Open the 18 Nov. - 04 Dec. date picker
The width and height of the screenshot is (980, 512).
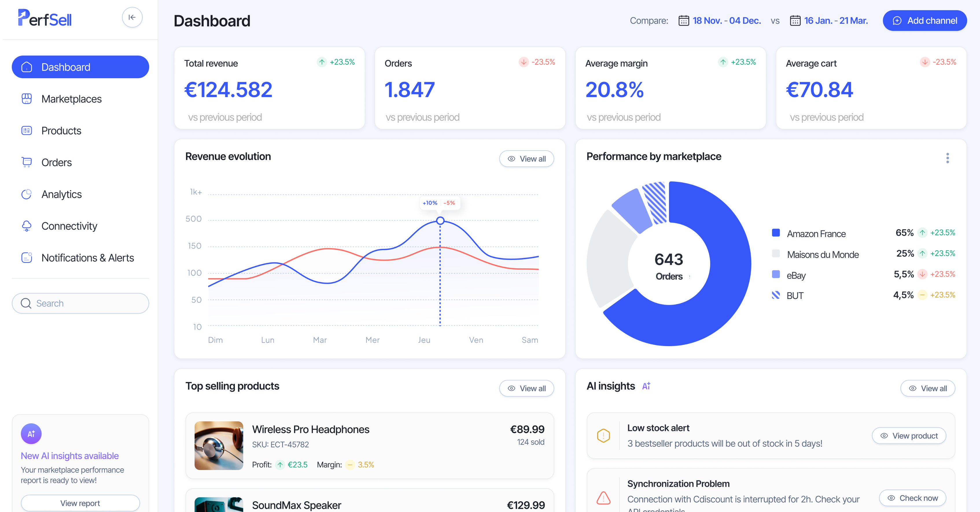726,21
